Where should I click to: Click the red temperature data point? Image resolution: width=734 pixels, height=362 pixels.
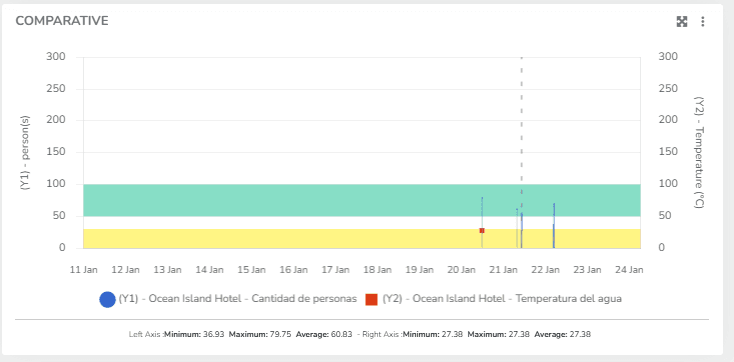tap(482, 230)
